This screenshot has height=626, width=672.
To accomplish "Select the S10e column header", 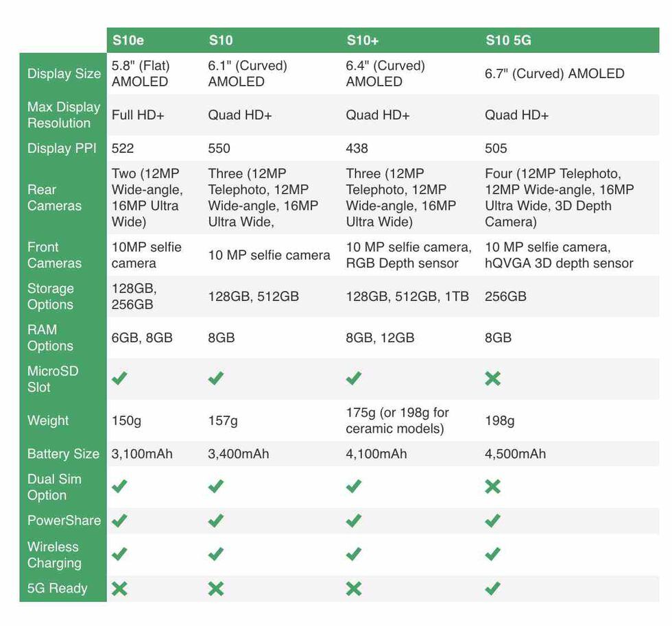I will tap(128, 40).
